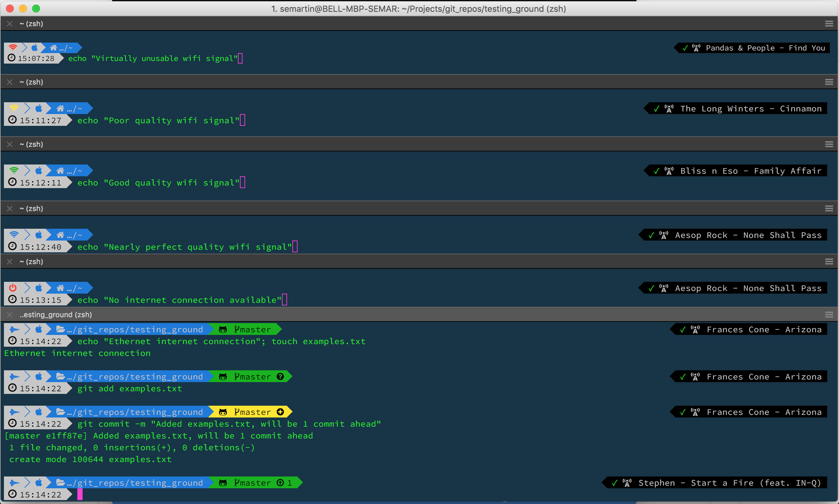
Task: Open the hamburger menu of the third zsh pane
Action: point(829,144)
